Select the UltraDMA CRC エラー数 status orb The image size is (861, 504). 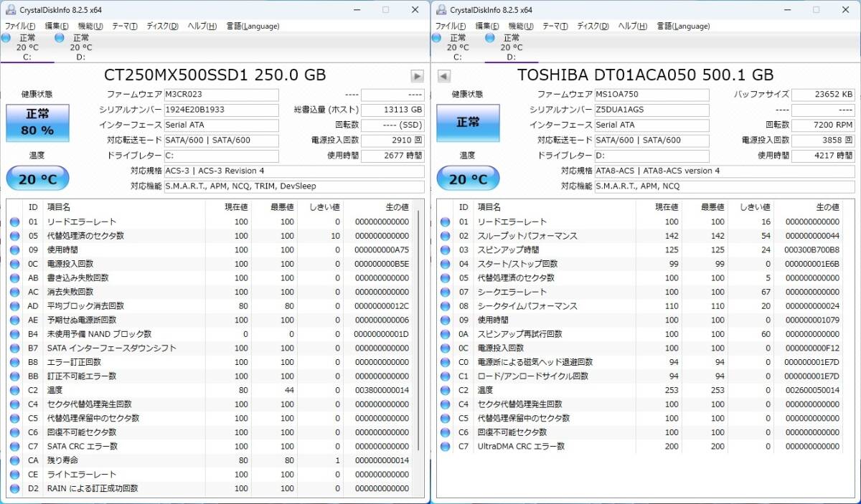coord(446,447)
